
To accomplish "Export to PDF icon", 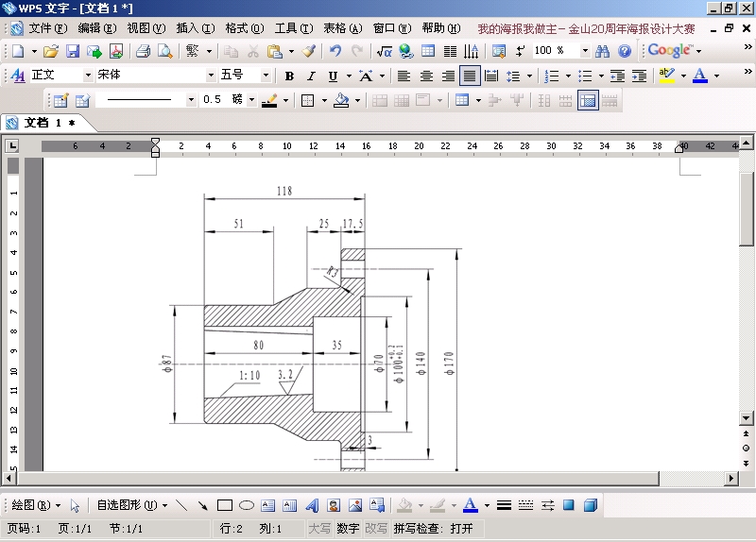I will click(x=116, y=51).
